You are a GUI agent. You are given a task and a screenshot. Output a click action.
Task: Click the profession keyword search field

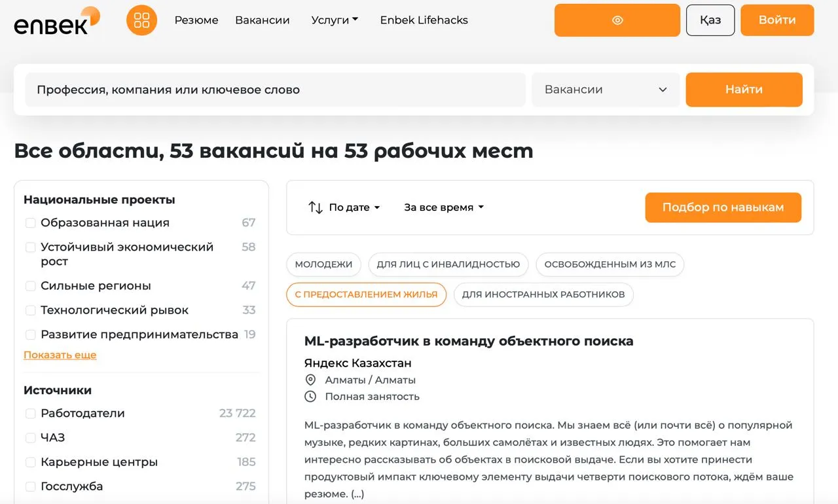click(275, 90)
